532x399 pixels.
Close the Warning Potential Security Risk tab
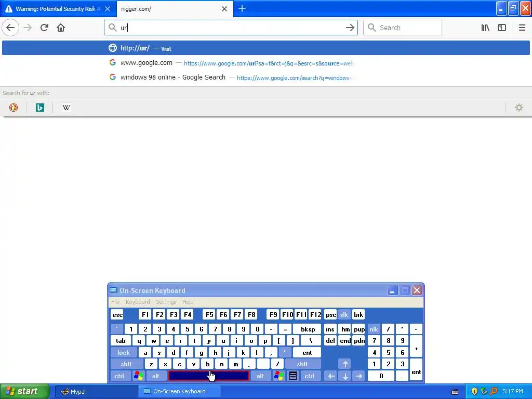[107, 9]
